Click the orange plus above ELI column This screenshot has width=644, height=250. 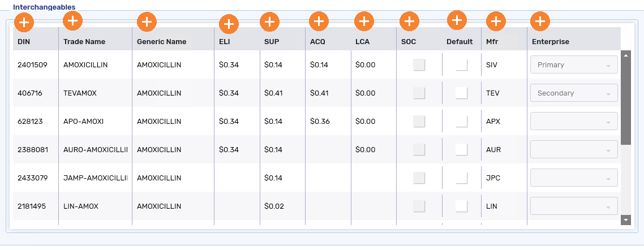click(x=229, y=24)
